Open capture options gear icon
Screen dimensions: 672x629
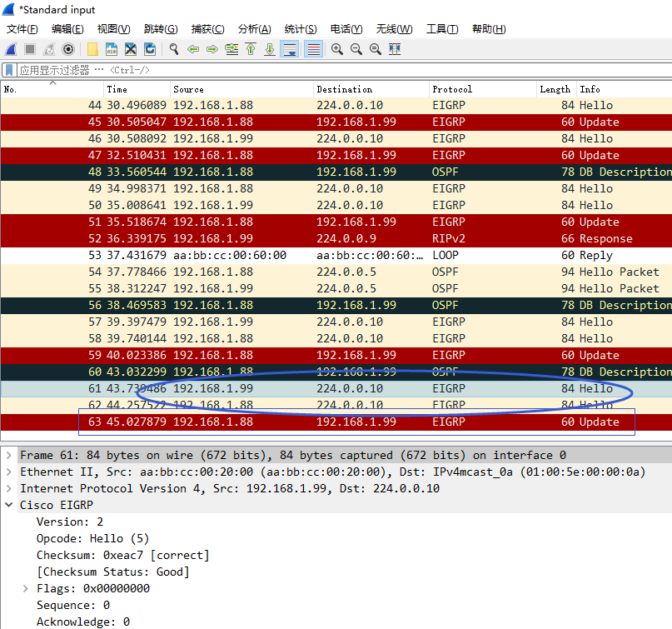[x=68, y=49]
